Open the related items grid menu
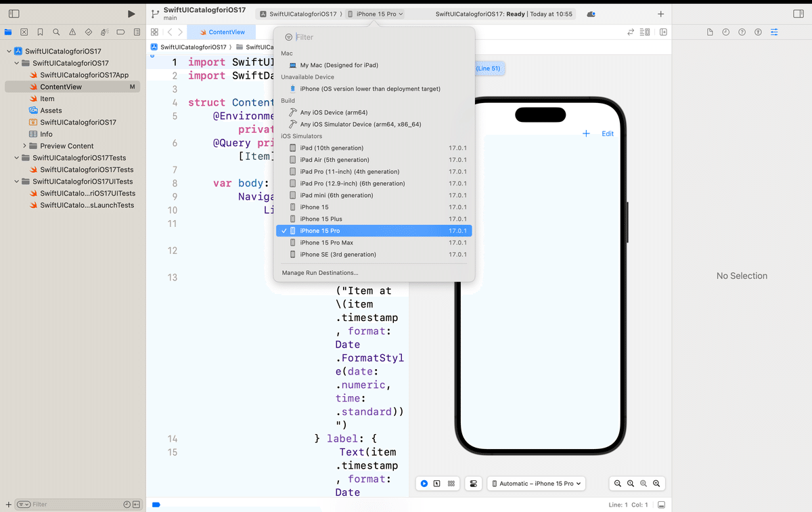 coord(154,32)
